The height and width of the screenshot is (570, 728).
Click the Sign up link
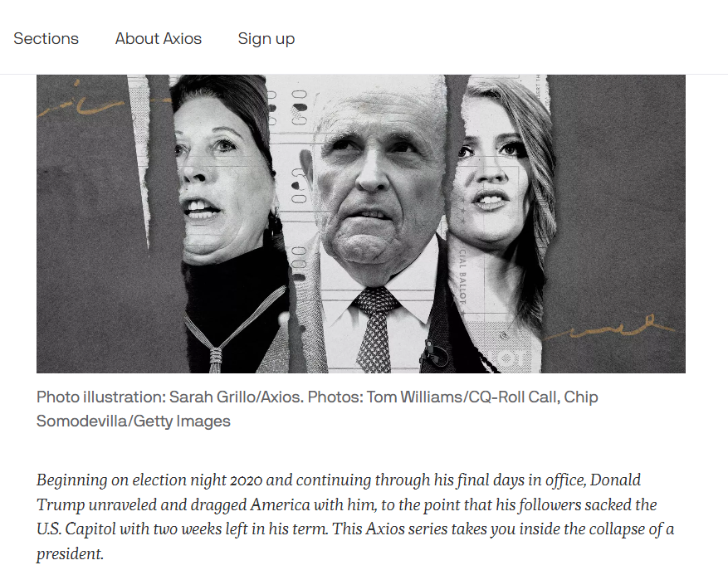point(266,39)
